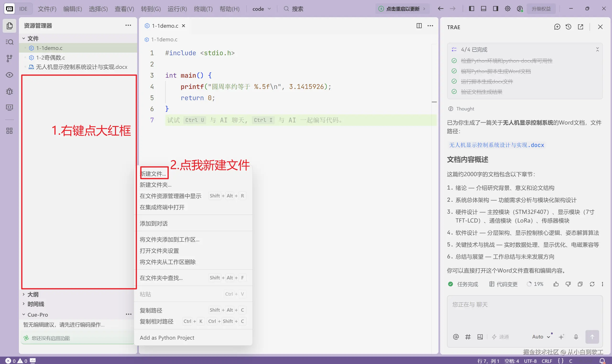Open the Run and Debug bug icon
The width and height of the screenshot is (612, 364).
tap(9, 91)
